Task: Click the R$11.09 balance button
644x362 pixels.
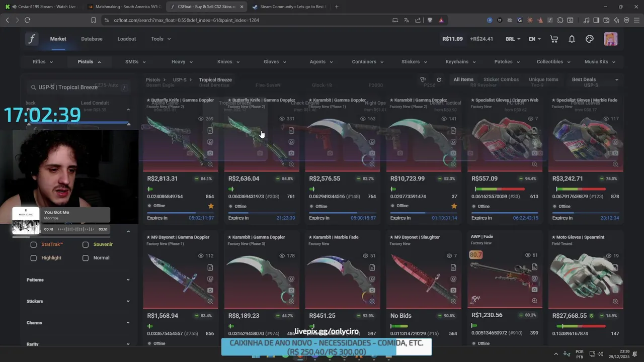Action: click(452, 39)
